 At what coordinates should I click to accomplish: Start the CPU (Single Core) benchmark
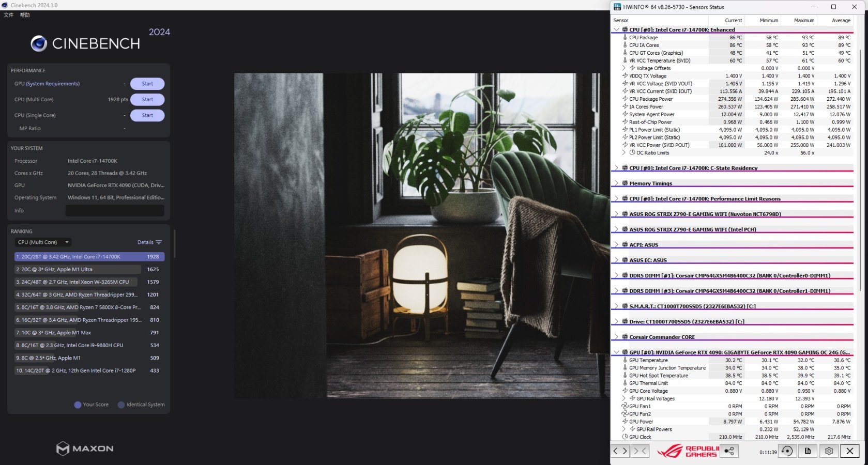pyautogui.click(x=147, y=115)
